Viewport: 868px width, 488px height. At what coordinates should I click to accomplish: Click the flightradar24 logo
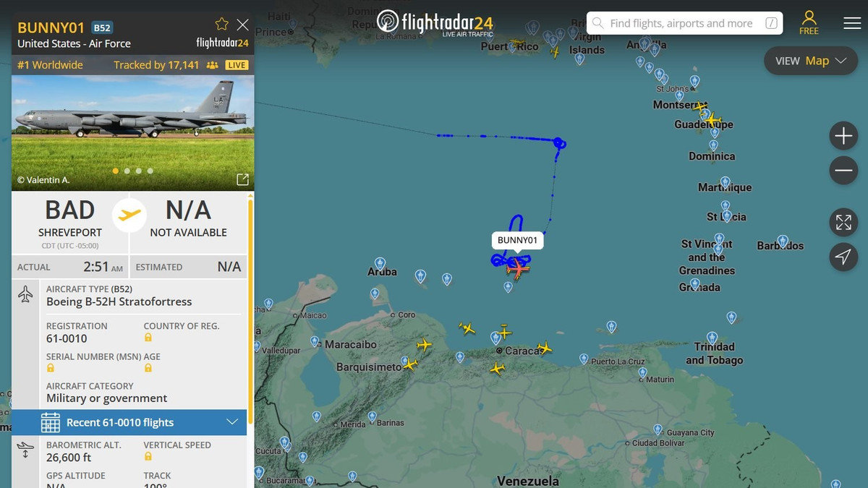435,22
